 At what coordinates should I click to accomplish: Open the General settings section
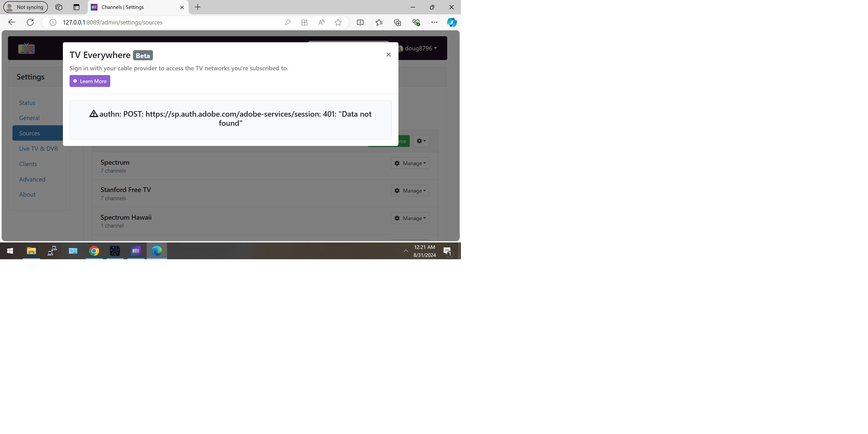[29, 118]
